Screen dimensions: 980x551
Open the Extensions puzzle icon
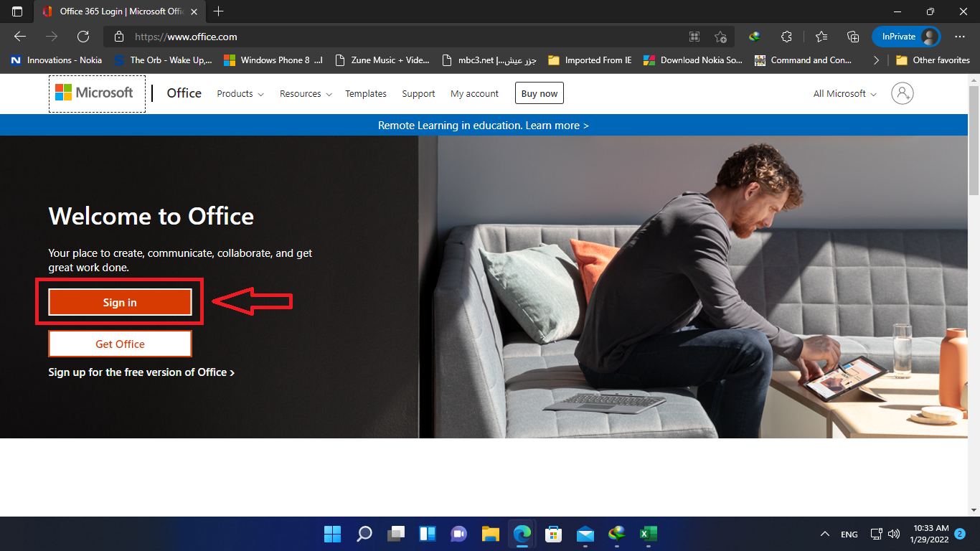[786, 37]
